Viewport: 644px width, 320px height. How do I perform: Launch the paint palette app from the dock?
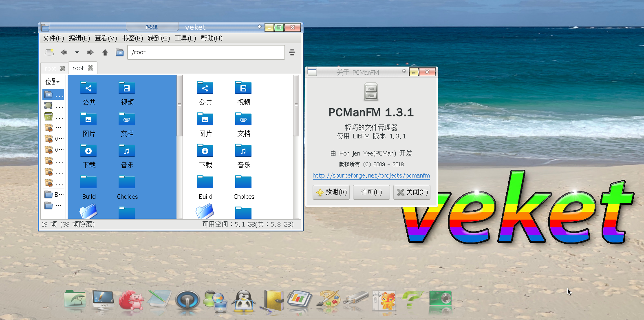[x=329, y=301]
